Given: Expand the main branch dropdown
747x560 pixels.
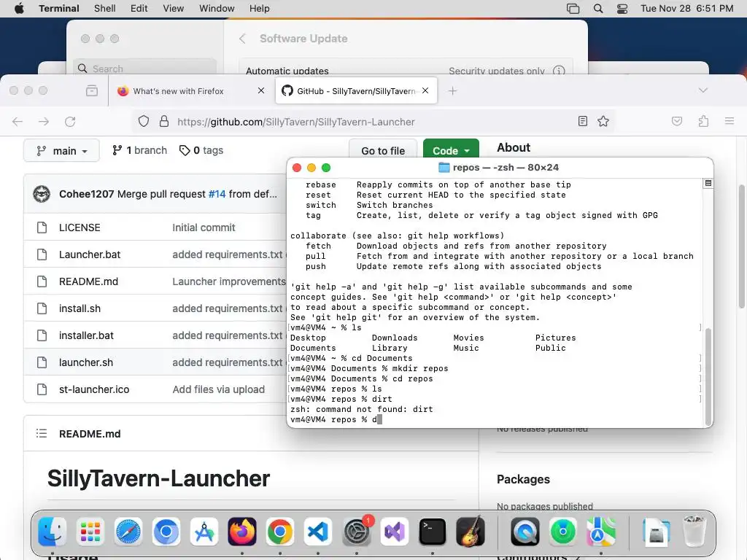Looking at the screenshot, I should [61, 150].
